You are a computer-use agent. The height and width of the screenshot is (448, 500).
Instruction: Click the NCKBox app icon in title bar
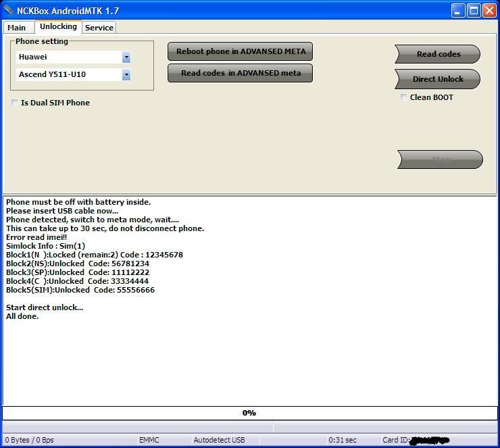point(8,11)
